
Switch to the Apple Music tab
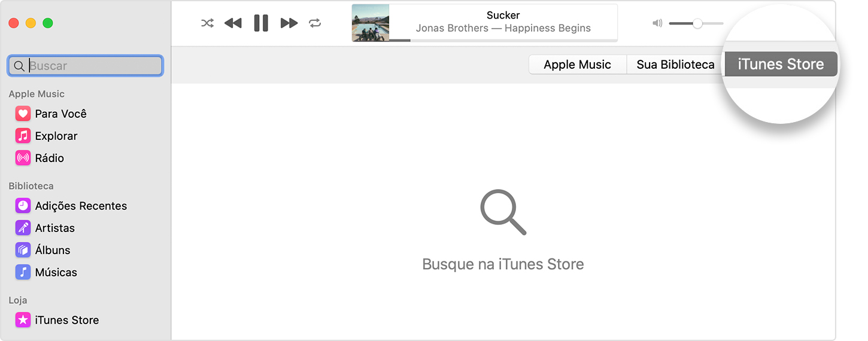point(578,65)
